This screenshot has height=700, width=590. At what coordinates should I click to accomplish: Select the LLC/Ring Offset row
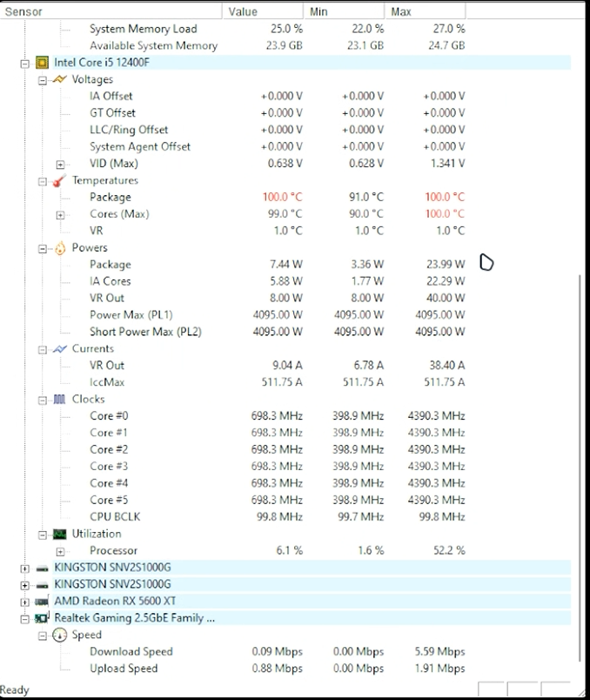(x=277, y=130)
